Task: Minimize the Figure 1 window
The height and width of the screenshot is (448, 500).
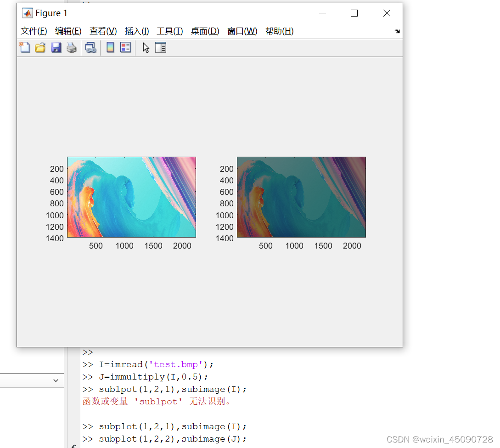Action: pyautogui.click(x=322, y=13)
